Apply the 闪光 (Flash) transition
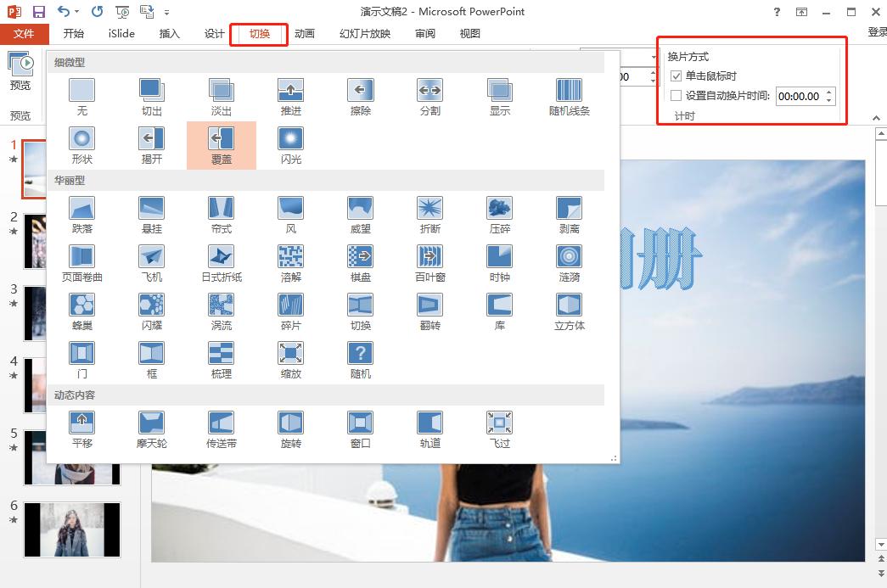Viewport: 887px width, 588px height. point(291,146)
